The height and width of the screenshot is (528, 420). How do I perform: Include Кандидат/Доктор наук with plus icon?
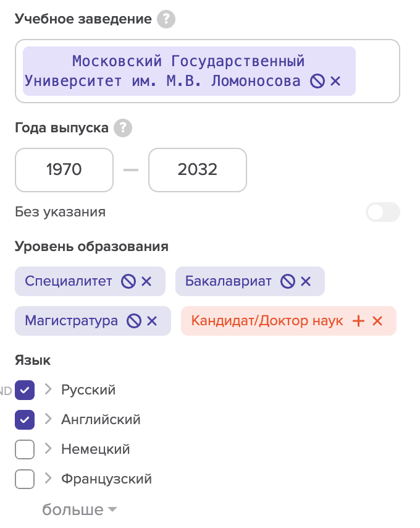tap(359, 321)
